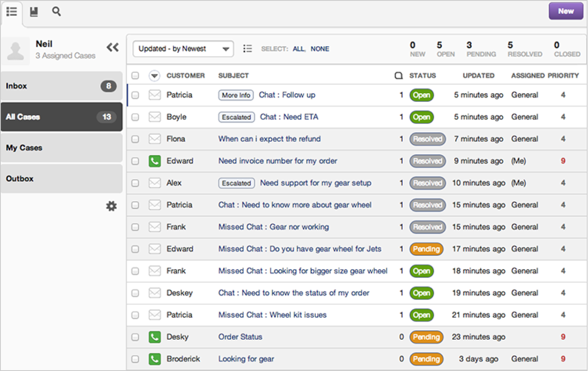Filter by Pending cases count
The height and width of the screenshot is (371, 588).
(481, 49)
